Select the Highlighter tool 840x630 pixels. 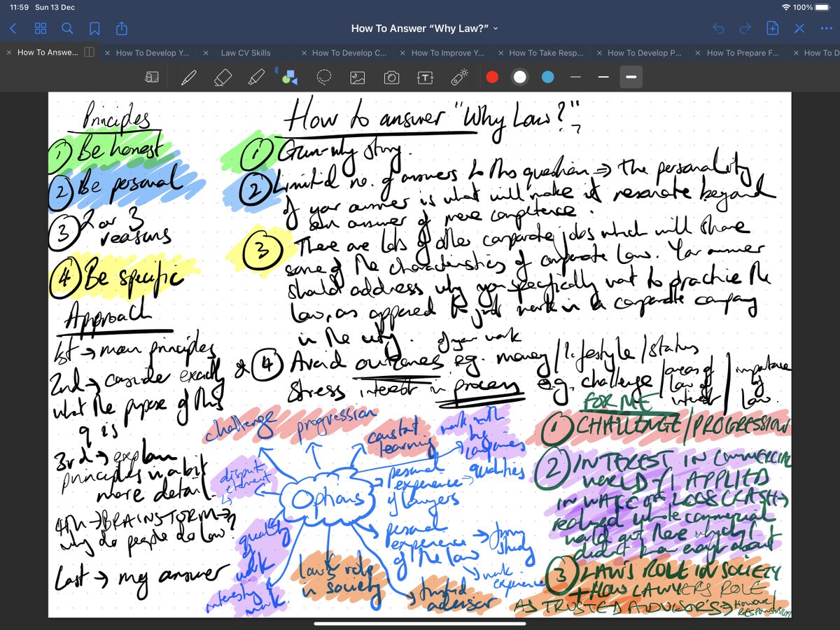[256, 77]
